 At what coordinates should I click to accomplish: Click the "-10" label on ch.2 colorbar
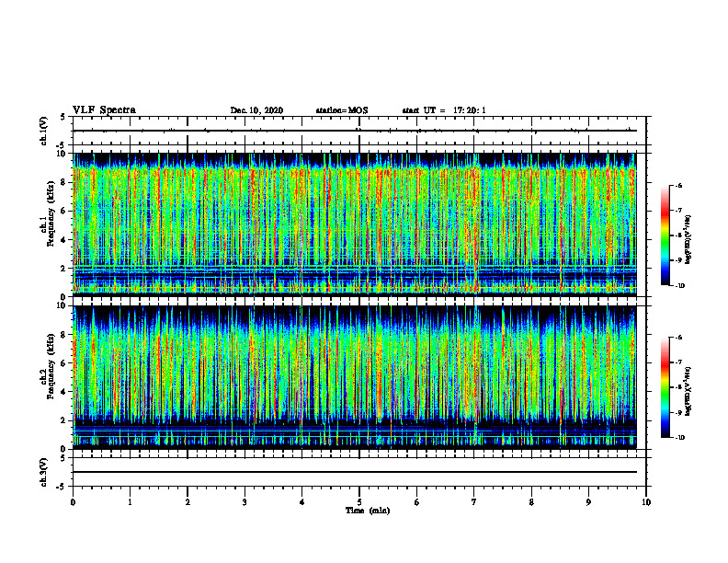[x=679, y=438]
